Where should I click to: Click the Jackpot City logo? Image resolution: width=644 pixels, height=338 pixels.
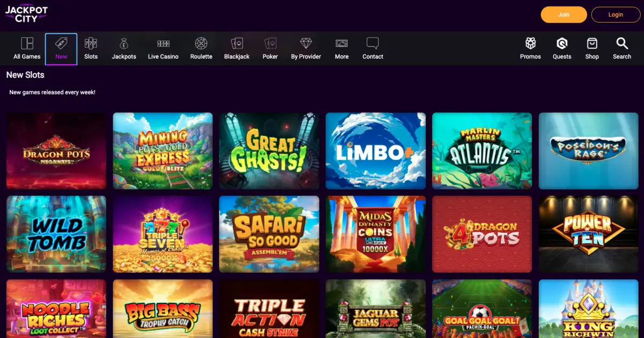pos(26,14)
